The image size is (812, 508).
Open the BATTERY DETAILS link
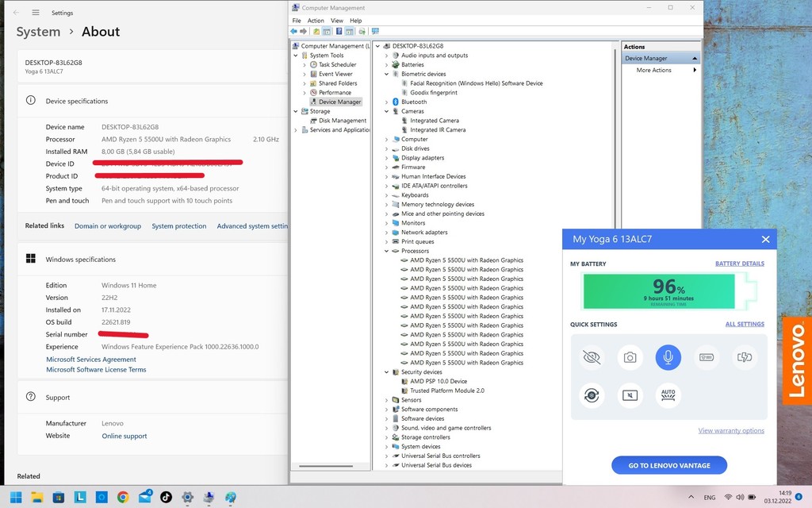[740, 264]
